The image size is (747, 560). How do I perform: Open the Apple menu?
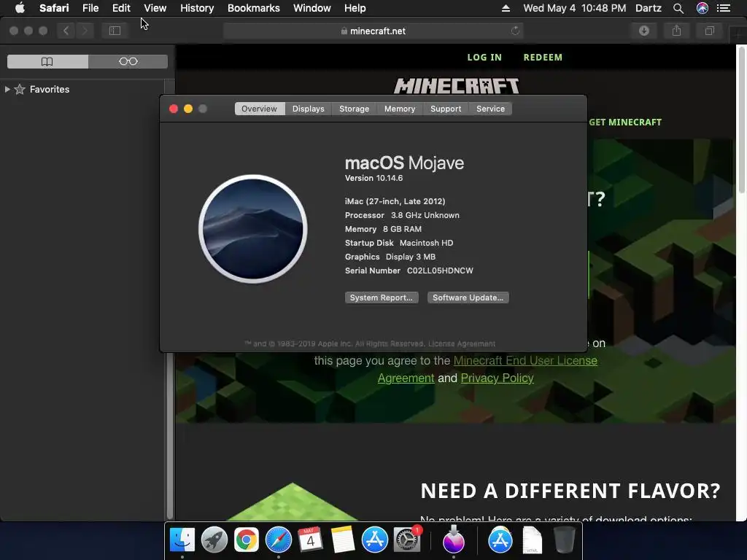pyautogui.click(x=20, y=8)
